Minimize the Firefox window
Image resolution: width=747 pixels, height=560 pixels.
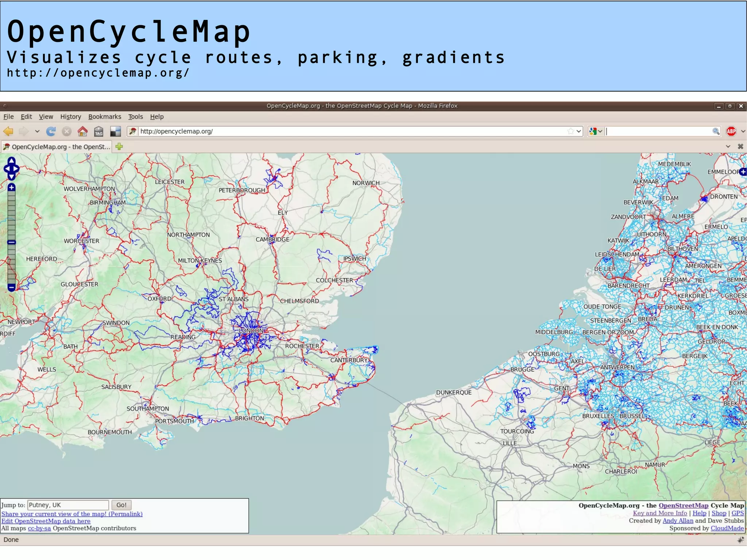[719, 106]
